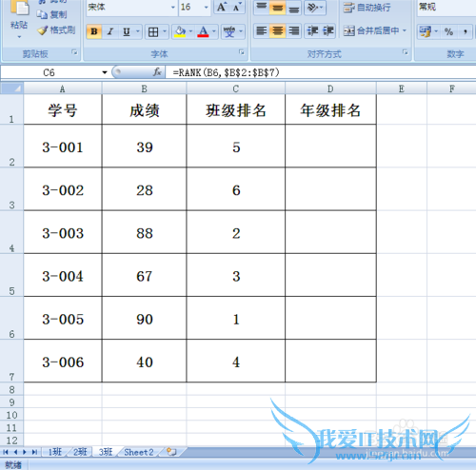Screen dimensions: 476x470
Task: Toggle Underline formatting
Action: [x=127, y=31]
